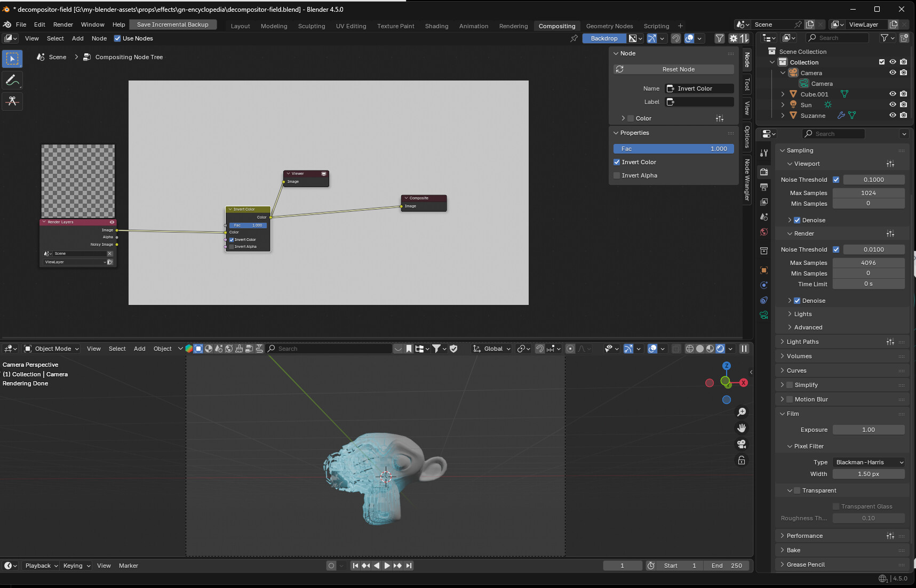The width and height of the screenshot is (916, 588).
Task: Toggle camera view icon in viewport
Action: (742, 444)
